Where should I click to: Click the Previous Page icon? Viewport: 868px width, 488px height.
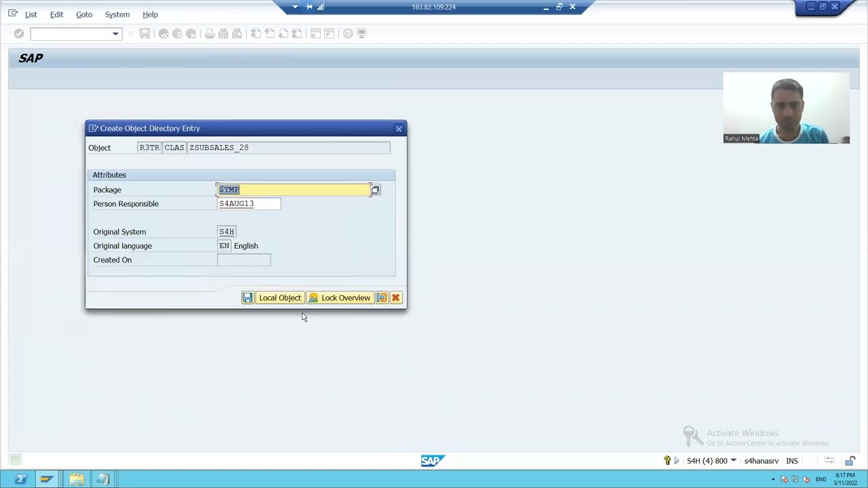pyautogui.click(x=269, y=33)
